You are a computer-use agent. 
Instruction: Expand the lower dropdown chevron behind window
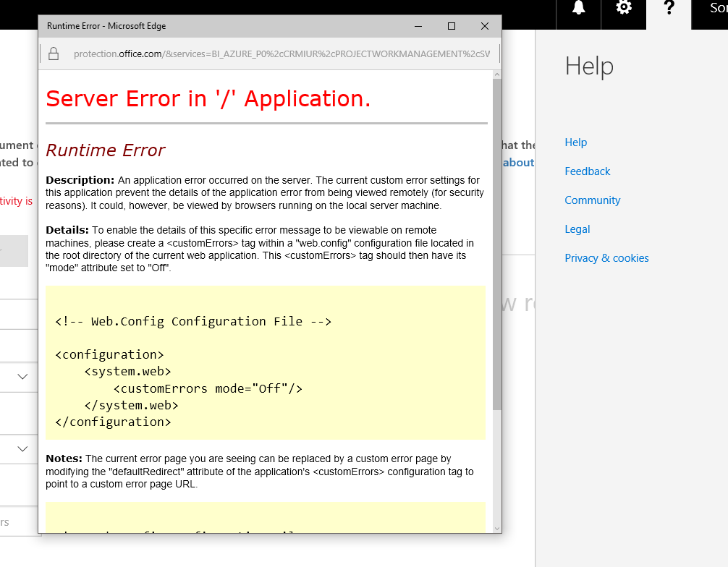(x=22, y=448)
